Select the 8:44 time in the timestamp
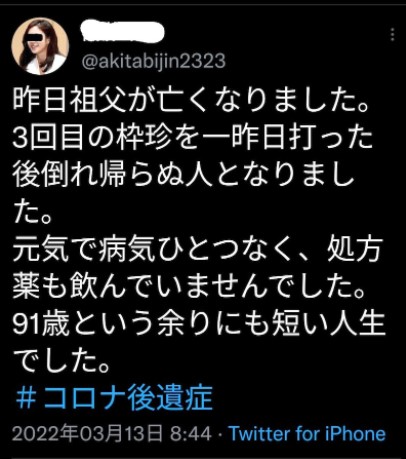 (191, 434)
